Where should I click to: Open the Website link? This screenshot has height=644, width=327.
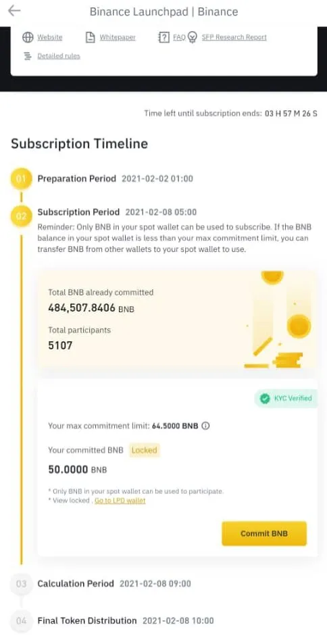tap(50, 37)
